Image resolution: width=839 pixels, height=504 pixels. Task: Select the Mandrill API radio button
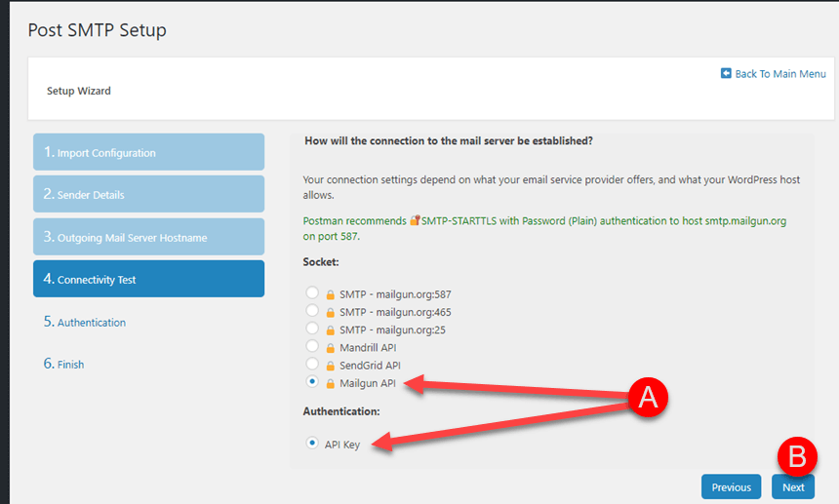point(312,346)
